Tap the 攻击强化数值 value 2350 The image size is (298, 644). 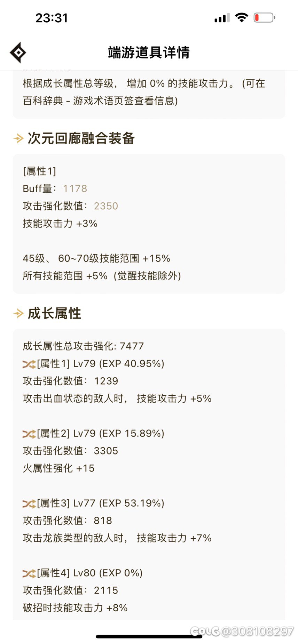point(106,206)
